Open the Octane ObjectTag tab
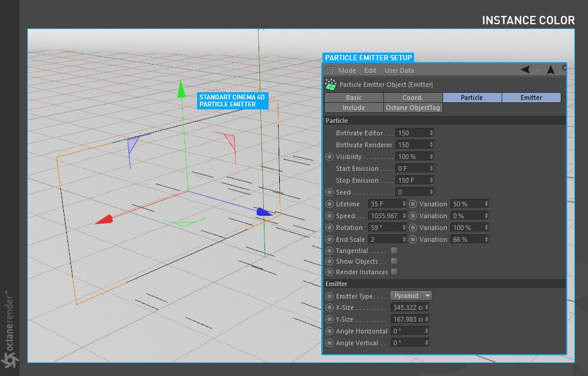 point(412,108)
